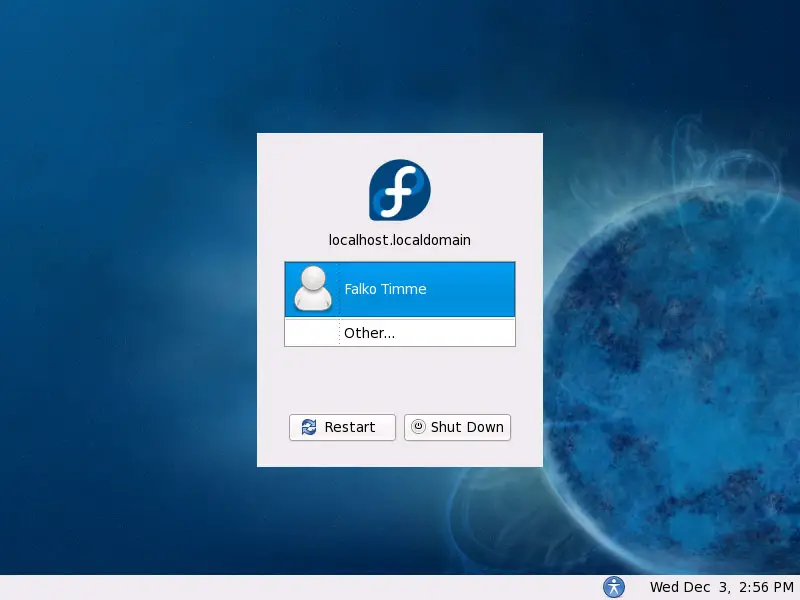
Task: Choose the Other... login option
Action: click(x=399, y=333)
